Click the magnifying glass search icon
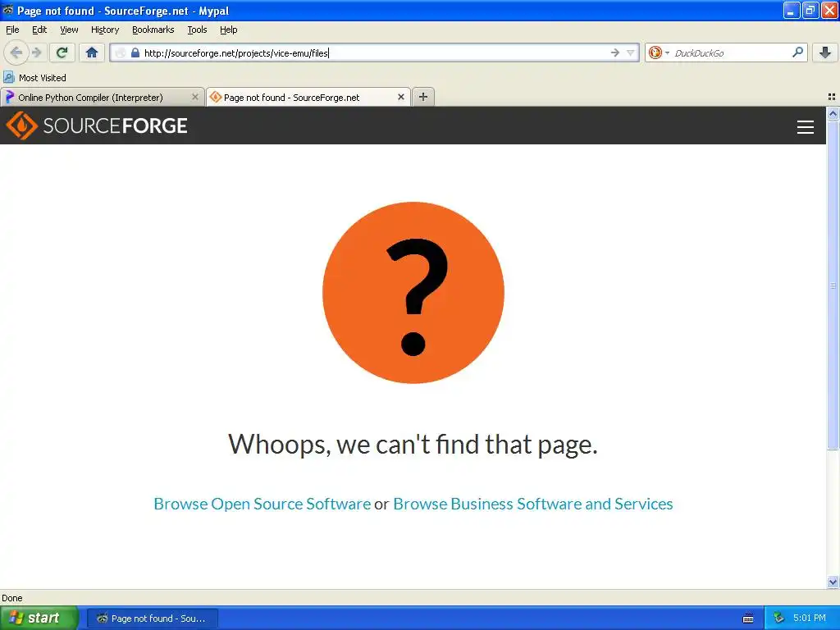Viewport: 840px width, 630px height. click(797, 52)
